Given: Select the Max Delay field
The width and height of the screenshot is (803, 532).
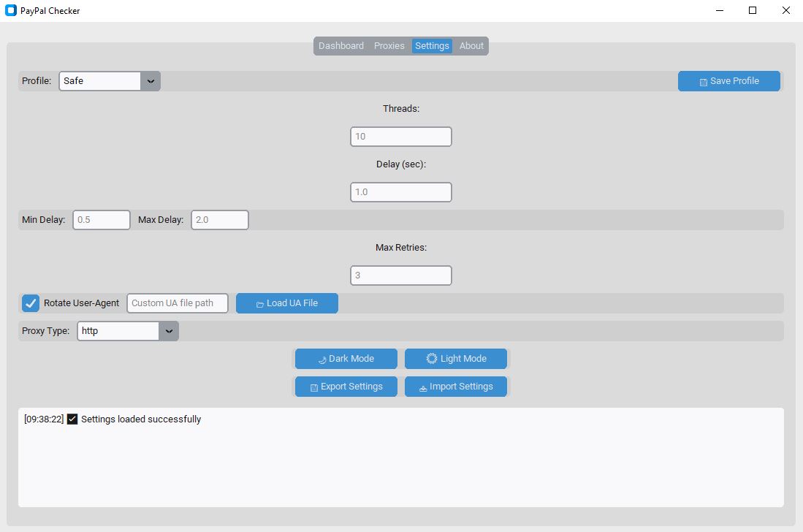Looking at the screenshot, I should click(x=220, y=220).
